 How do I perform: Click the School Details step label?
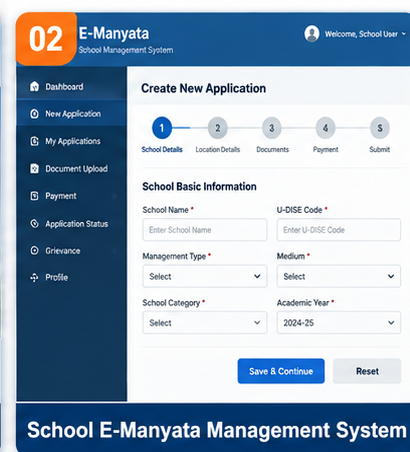click(x=162, y=149)
